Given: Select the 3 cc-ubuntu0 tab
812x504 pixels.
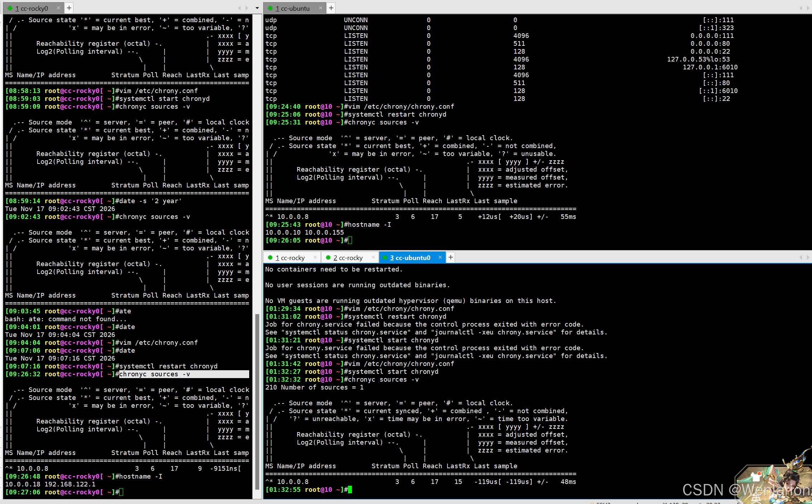Looking at the screenshot, I should (x=410, y=258).
